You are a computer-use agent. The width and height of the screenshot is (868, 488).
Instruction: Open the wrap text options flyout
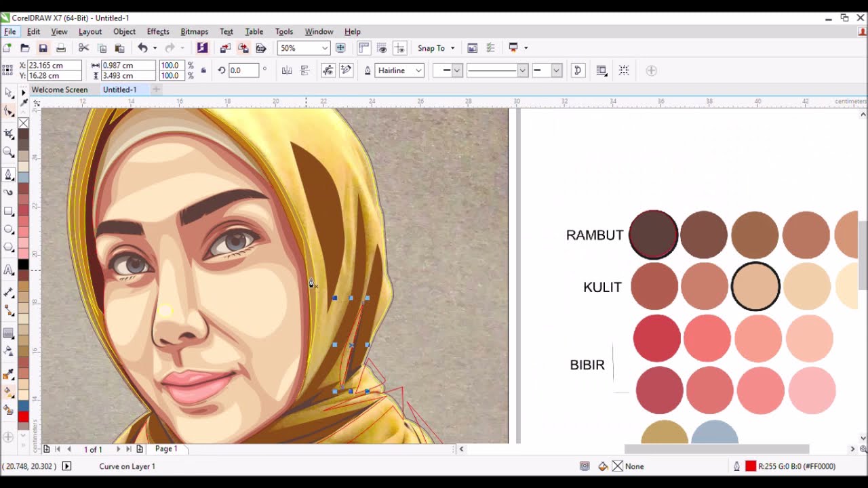pos(601,70)
